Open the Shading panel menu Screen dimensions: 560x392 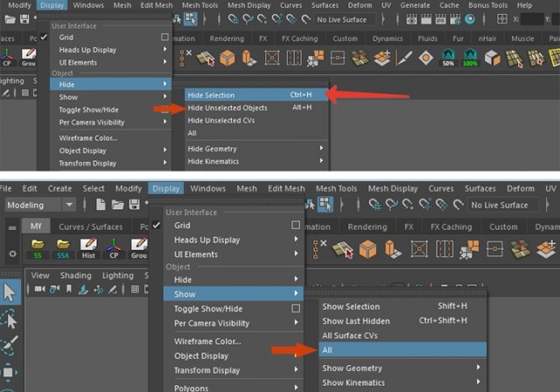coord(75,276)
